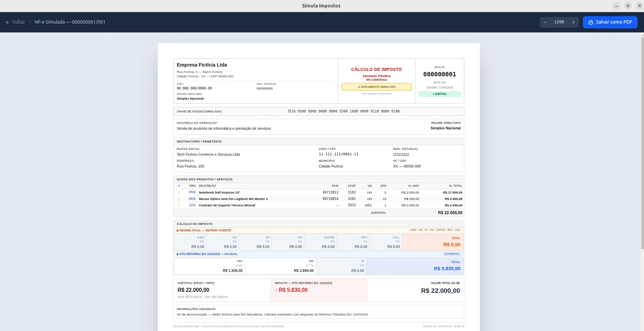Minimize the Simula Impostos window

(617, 6)
